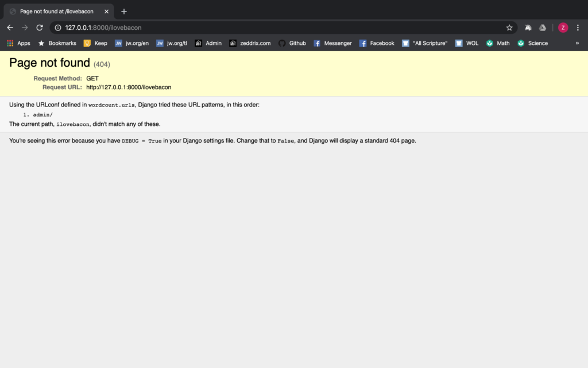
Task: Open the Facebook bookmark
Action: point(377,43)
